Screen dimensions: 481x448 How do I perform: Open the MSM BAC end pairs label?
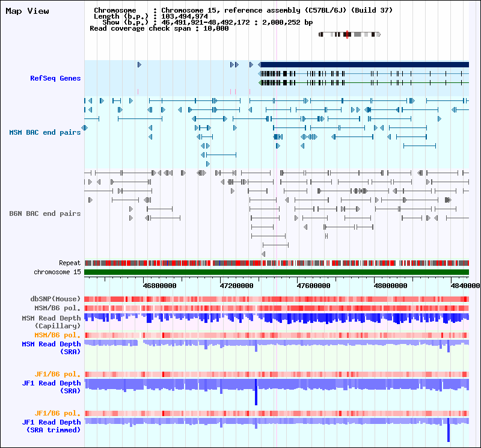click(45, 132)
